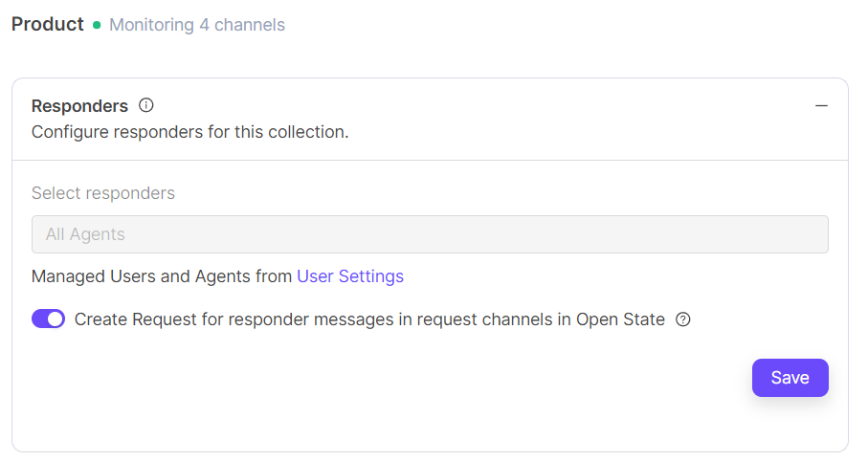The height and width of the screenshot is (462, 868).
Task: Click the Responders section heading
Action: tap(79, 105)
